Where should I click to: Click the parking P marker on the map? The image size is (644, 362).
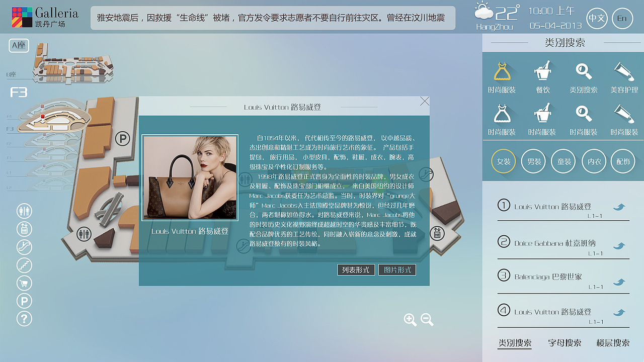point(122,138)
